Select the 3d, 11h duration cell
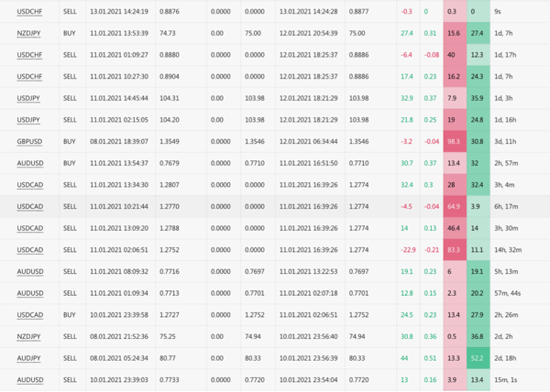 (506, 142)
